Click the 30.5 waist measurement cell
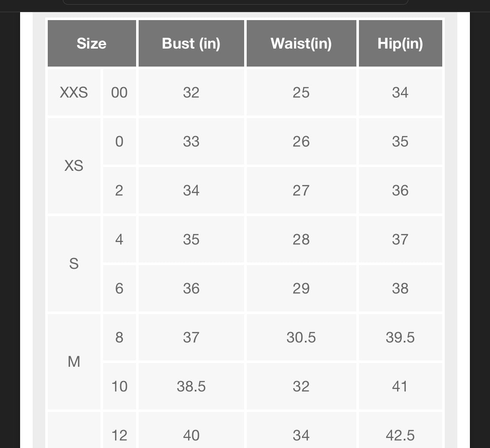 coord(301,337)
